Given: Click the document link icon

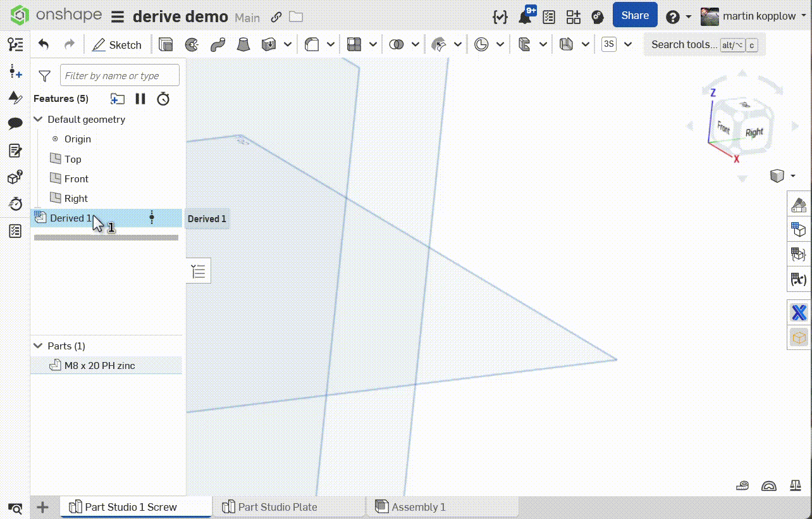Looking at the screenshot, I should coord(276,17).
